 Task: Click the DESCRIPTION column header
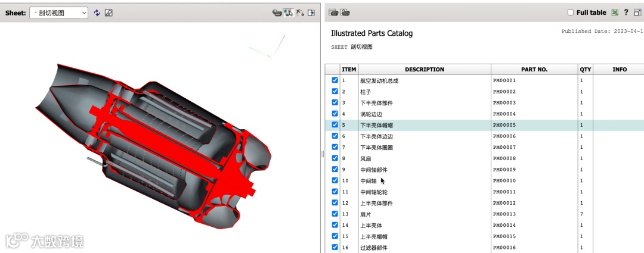[425, 69]
